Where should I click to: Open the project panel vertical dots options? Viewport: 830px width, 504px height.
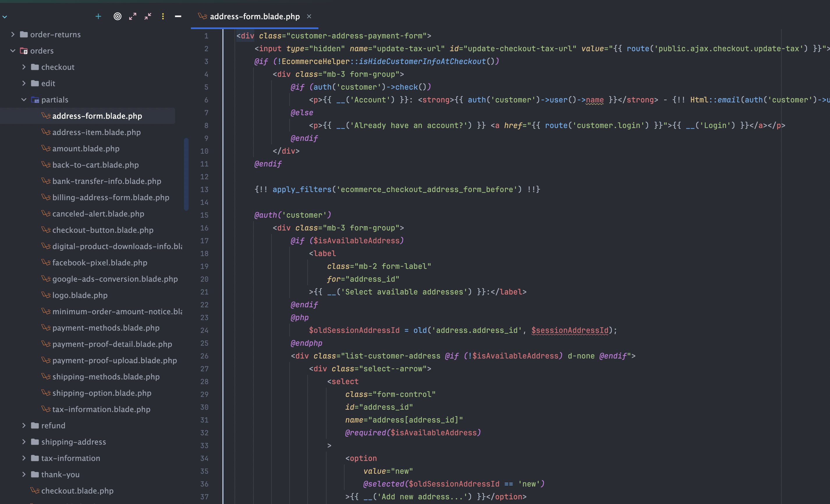pyautogui.click(x=163, y=16)
